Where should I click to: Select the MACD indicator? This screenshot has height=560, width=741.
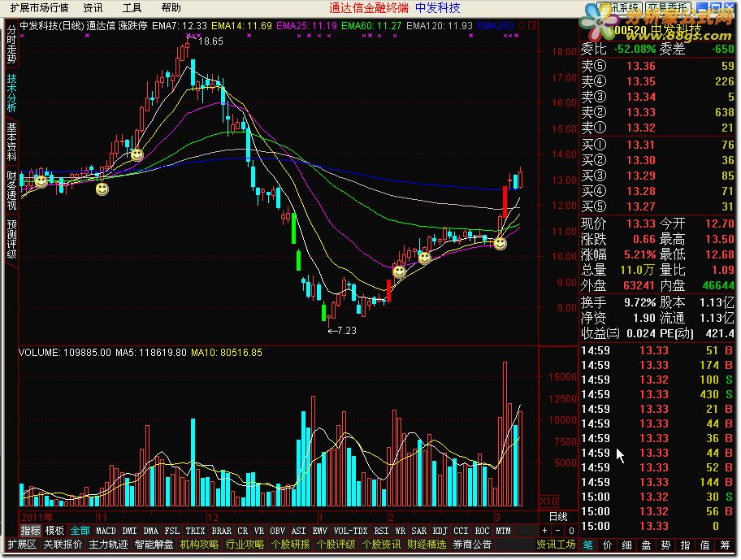pos(106,531)
